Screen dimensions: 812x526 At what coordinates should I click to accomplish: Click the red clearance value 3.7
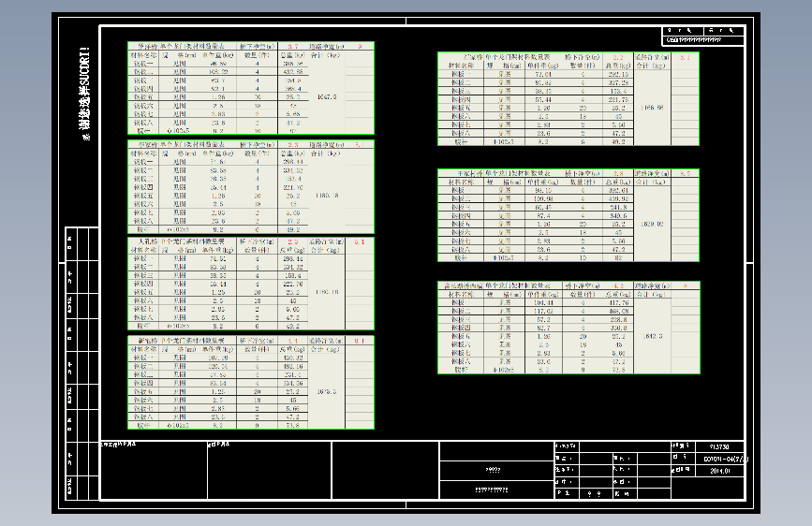pos(292,47)
